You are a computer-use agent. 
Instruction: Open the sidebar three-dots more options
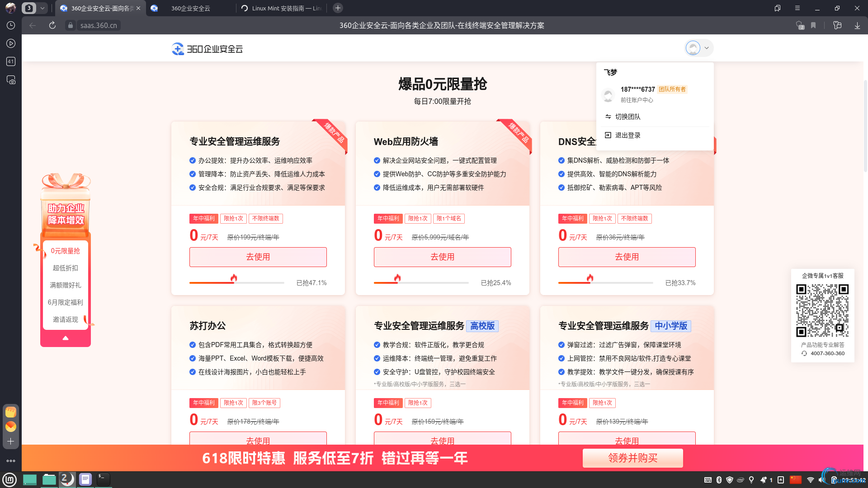11,461
